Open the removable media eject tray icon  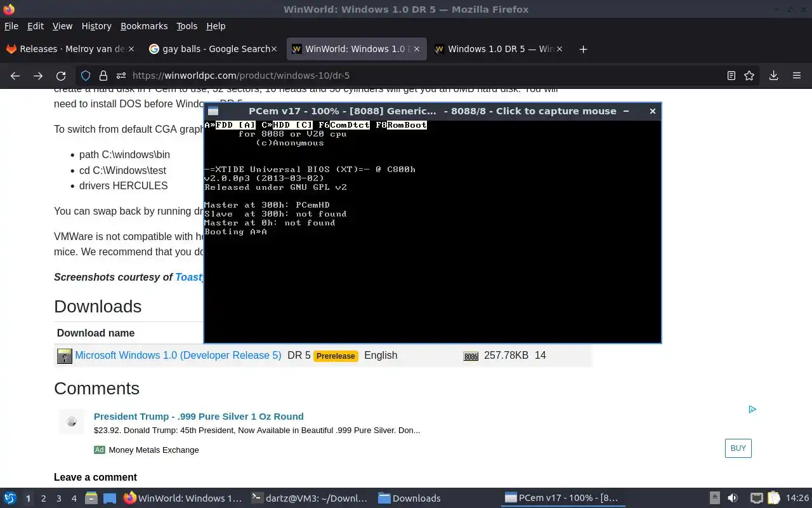714,498
